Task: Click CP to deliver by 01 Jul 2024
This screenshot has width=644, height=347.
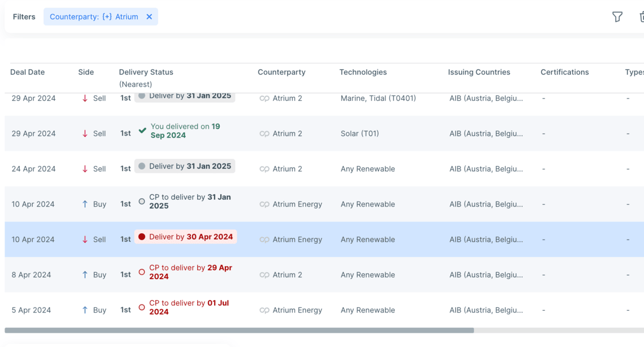Action: tap(189, 307)
